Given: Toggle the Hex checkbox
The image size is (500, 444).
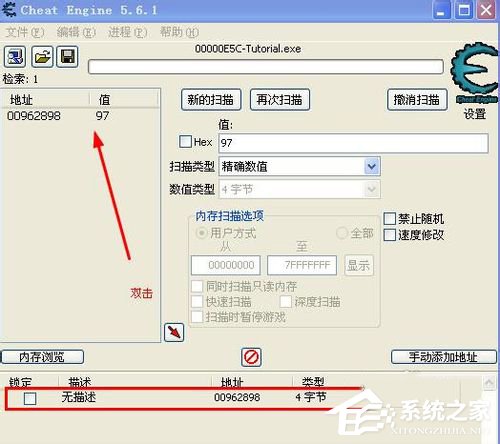Looking at the screenshot, I should pyautogui.click(x=185, y=142).
